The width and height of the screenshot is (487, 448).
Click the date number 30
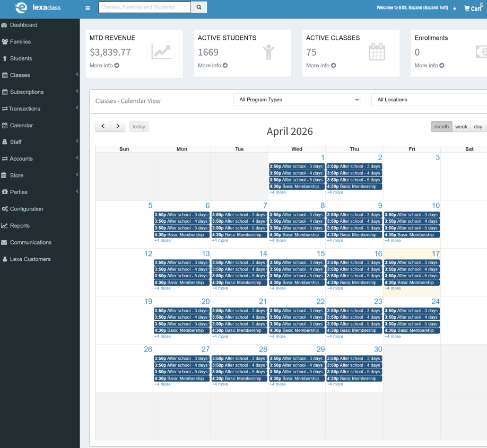click(x=378, y=349)
